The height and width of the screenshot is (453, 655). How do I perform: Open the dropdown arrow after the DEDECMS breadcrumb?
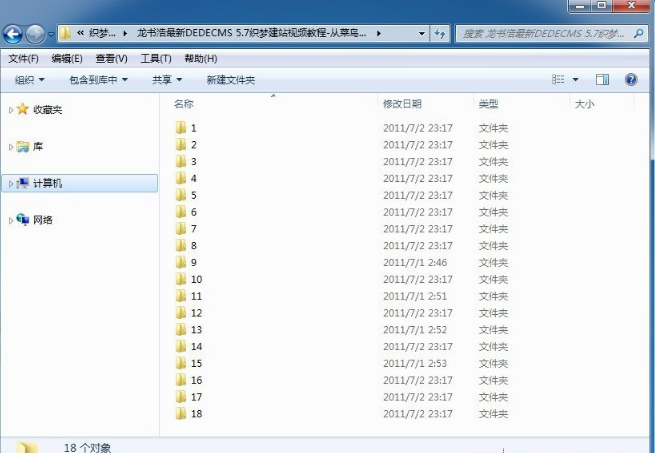(378, 33)
